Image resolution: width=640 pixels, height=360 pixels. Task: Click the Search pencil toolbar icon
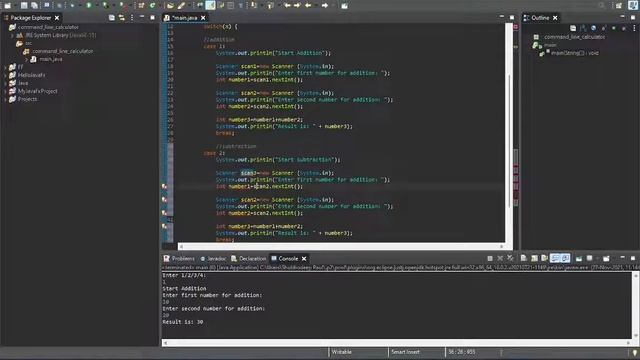pyautogui.click(x=181, y=6)
